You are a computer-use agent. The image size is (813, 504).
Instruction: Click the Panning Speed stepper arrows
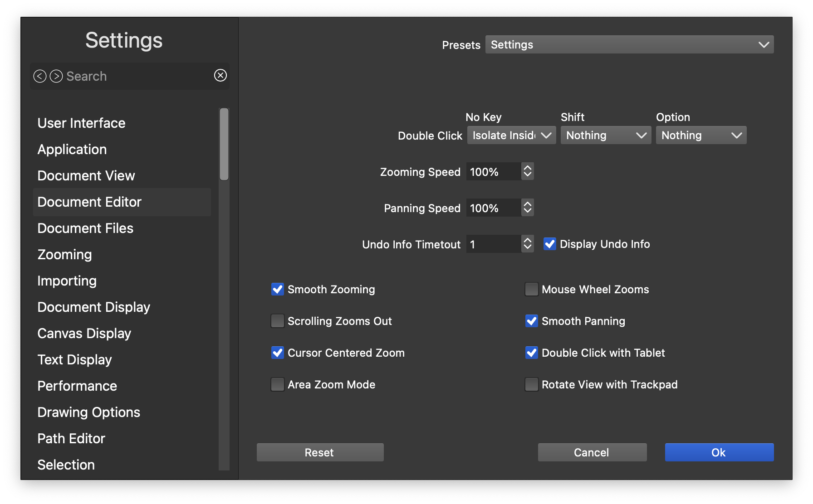[x=527, y=208]
